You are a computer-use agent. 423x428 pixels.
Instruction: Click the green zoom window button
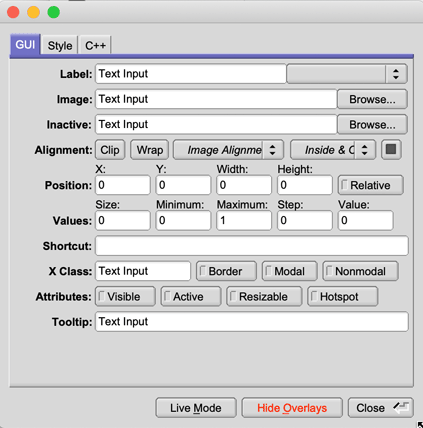pos(54,12)
